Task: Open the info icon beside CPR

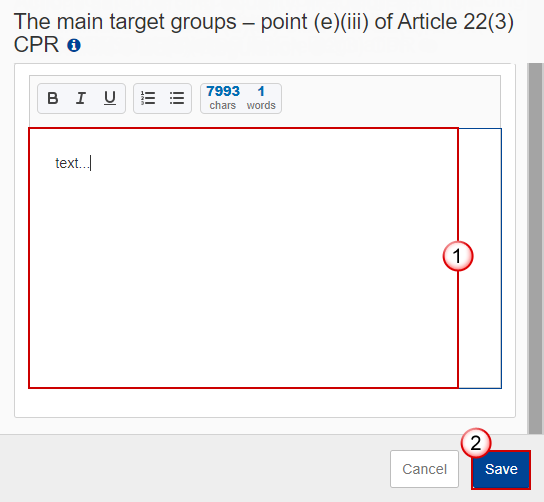Action: pyautogui.click(x=74, y=45)
